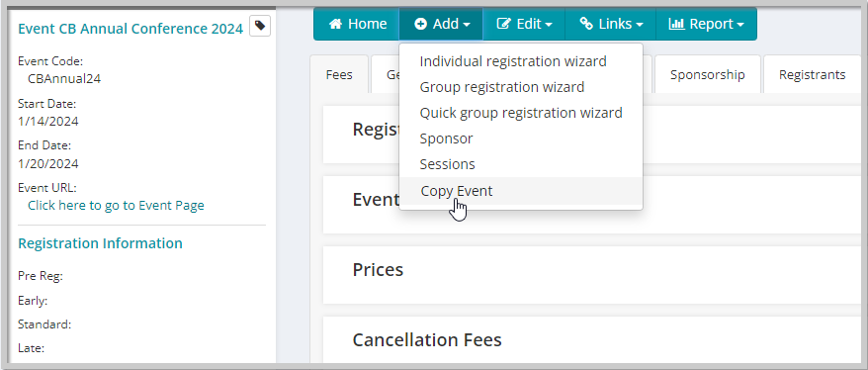868x370 pixels.
Task: Click the Standard label
Action: pos(44,324)
